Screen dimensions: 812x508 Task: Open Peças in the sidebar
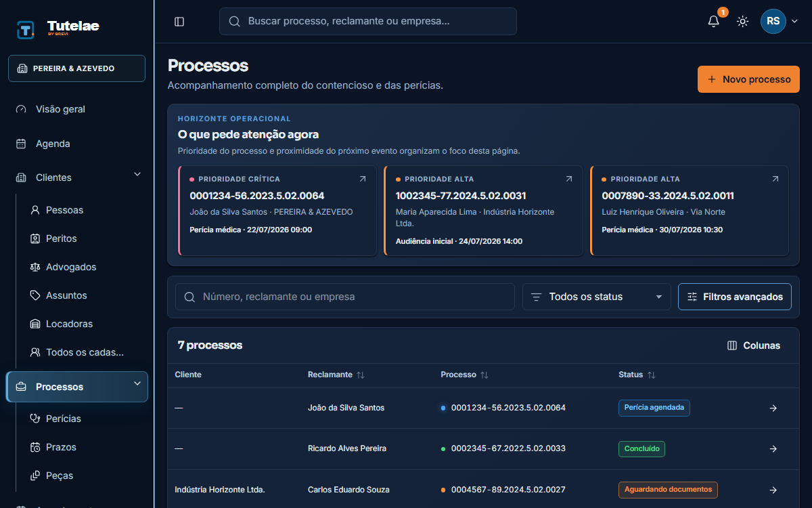[84, 475]
